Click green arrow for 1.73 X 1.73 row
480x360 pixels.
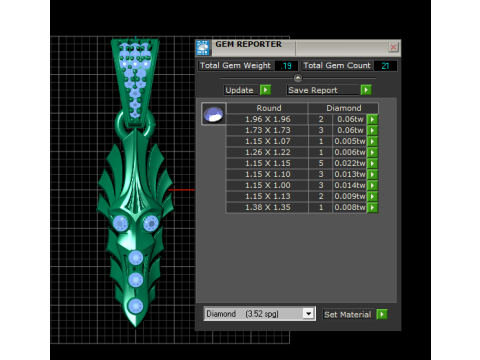(372, 130)
